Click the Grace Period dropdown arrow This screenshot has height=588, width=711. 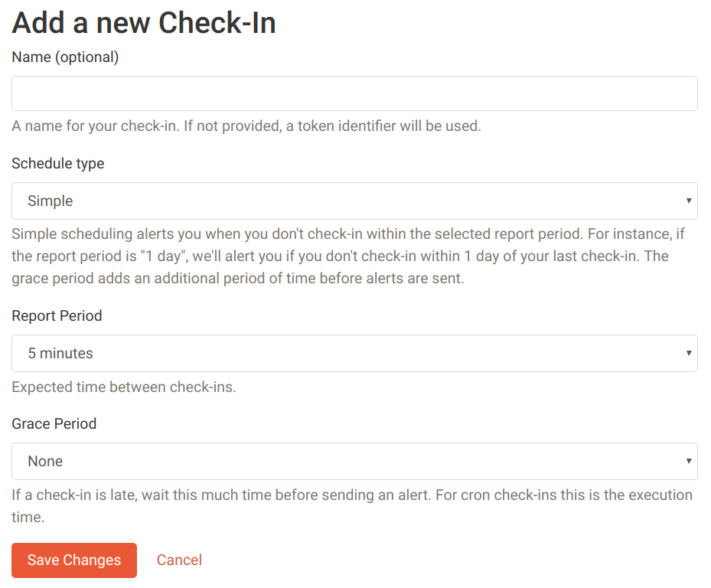click(x=689, y=462)
